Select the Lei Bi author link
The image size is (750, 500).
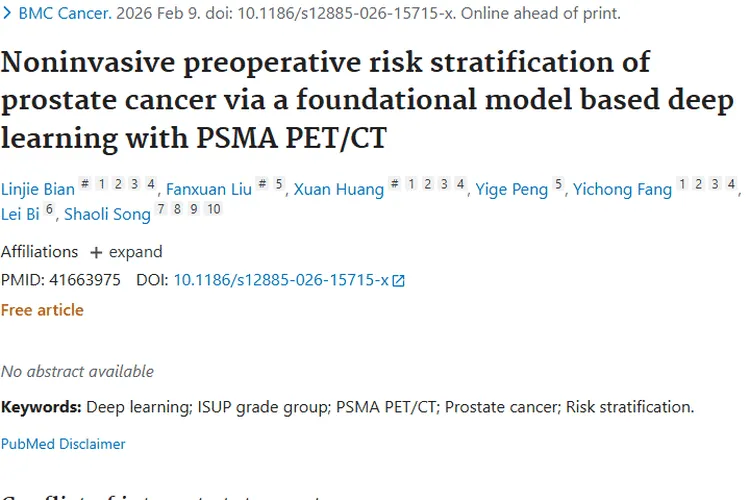click(x=20, y=214)
